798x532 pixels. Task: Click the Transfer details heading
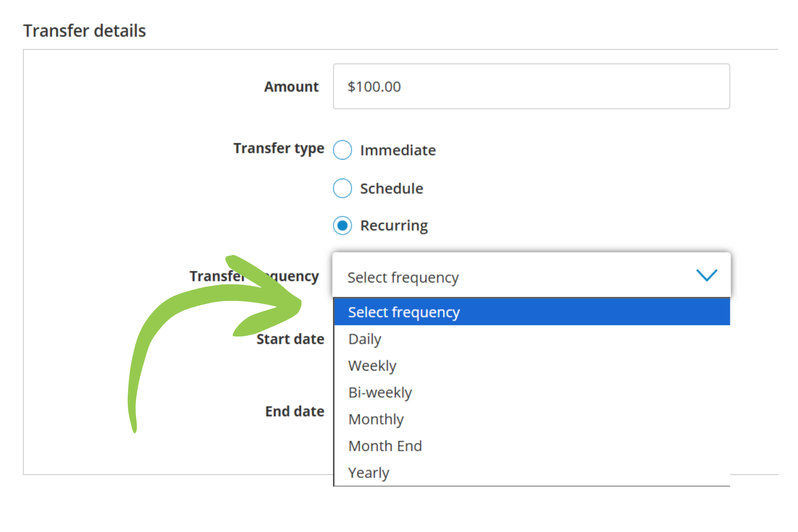pos(85,31)
